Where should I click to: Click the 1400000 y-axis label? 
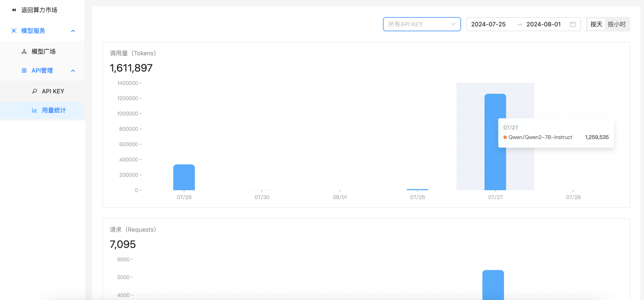click(127, 83)
